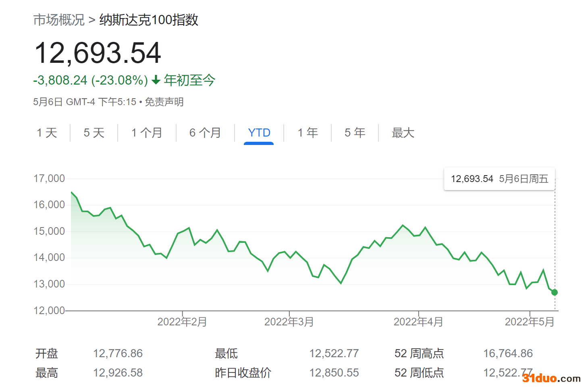Screen dimensions: 588x387
Task: View the 5 年 range tab
Action: 355,132
